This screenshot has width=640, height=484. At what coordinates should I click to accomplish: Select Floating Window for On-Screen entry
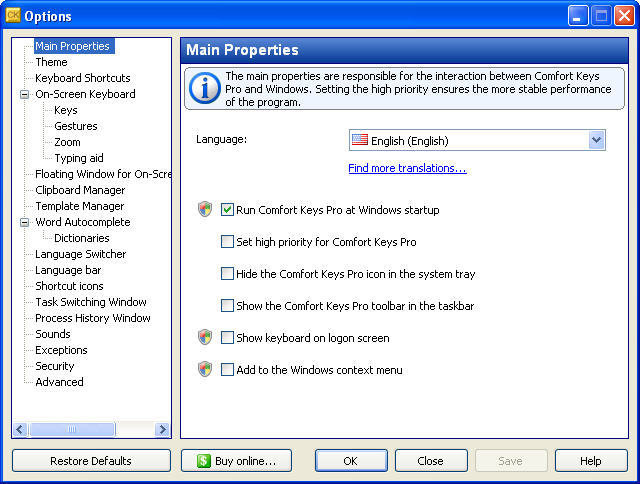coord(103,174)
